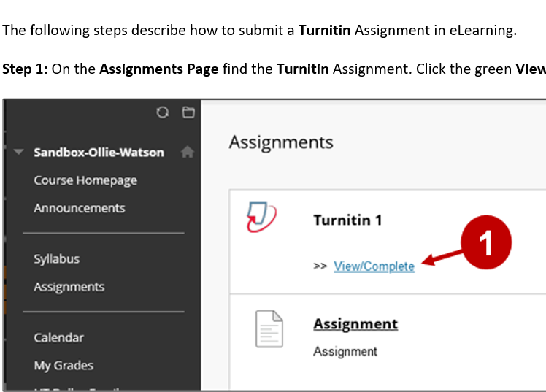The height and width of the screenshot is (392, 546).
Task: Select Assignments in the left sidebar
Action: click(x=69, y=287)
